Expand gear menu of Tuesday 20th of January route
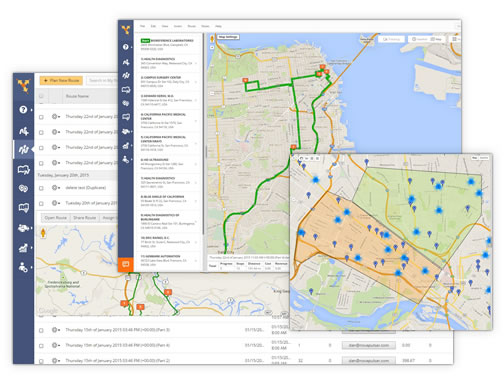Image resolution: width=504 pixels, height=383 pixels. [55, 203]
